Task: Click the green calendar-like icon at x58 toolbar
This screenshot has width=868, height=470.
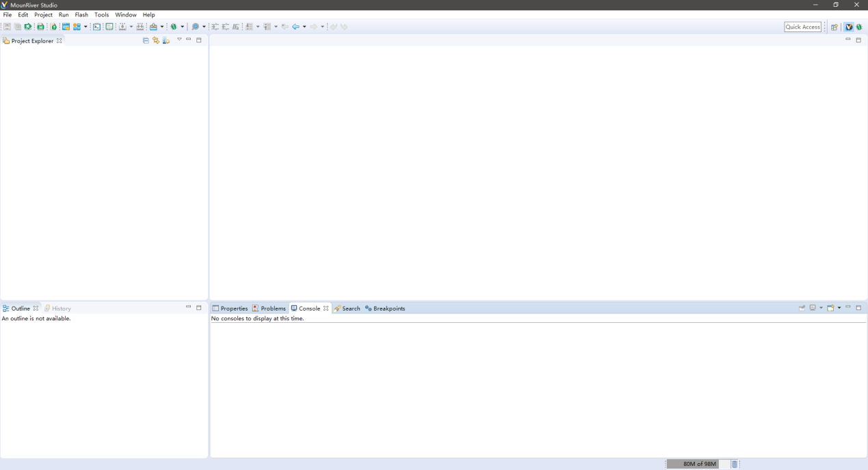Action: click(40, 27)
